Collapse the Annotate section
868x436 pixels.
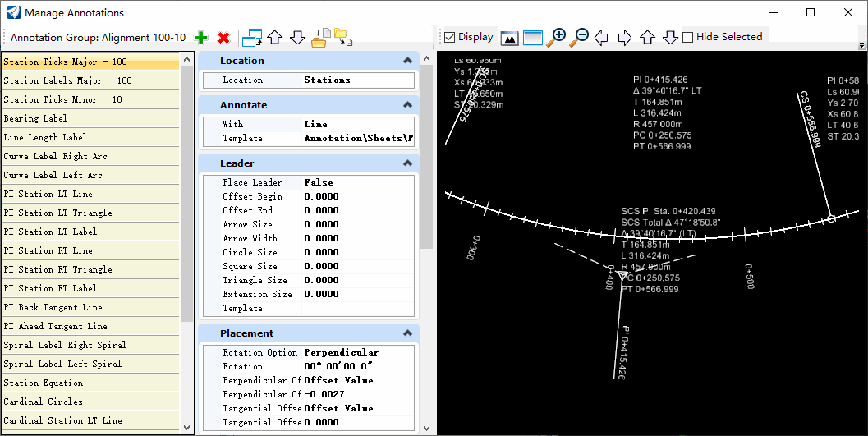407,105
